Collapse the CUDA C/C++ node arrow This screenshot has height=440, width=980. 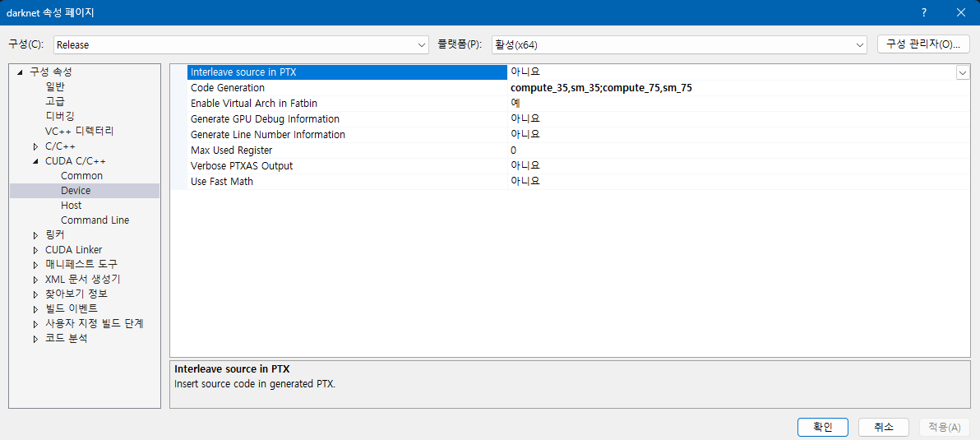35,161
